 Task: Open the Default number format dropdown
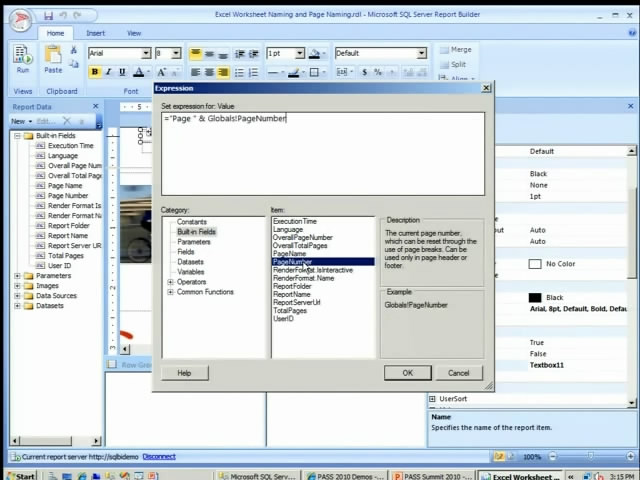pyautogui.click(x=421, y=53)
